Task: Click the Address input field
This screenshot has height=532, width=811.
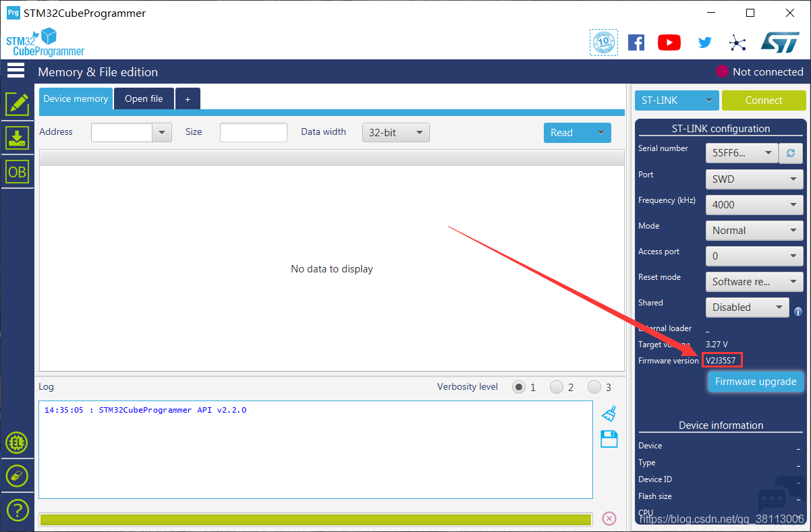Action: click(x=122, y=132)
